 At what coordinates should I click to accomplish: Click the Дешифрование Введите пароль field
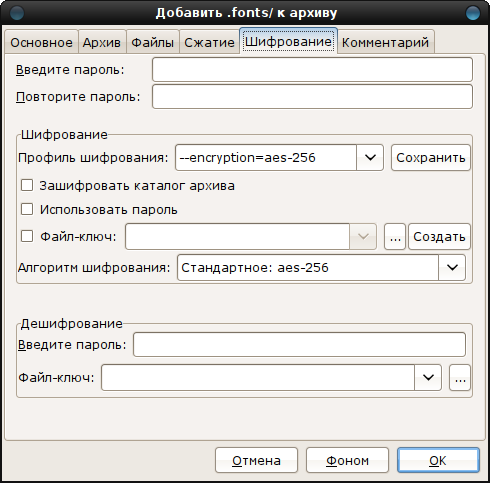pos(299,344)
